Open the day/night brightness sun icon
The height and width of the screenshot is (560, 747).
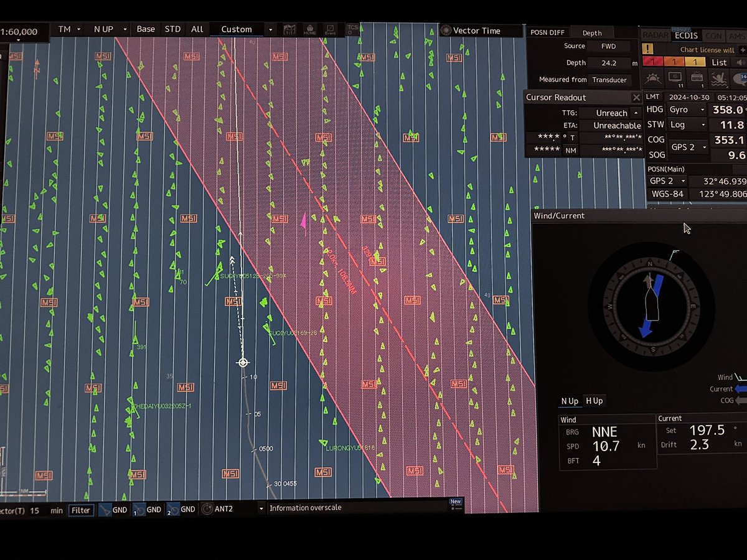click(x=653, y=78)
